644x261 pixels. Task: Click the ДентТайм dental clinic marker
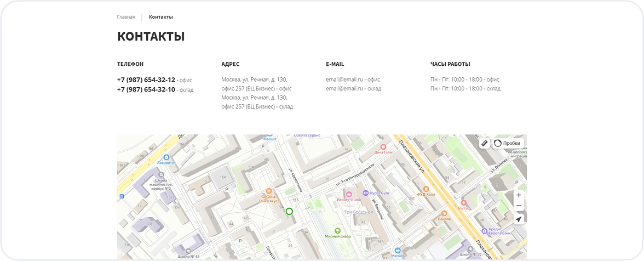tap(383, 146)
